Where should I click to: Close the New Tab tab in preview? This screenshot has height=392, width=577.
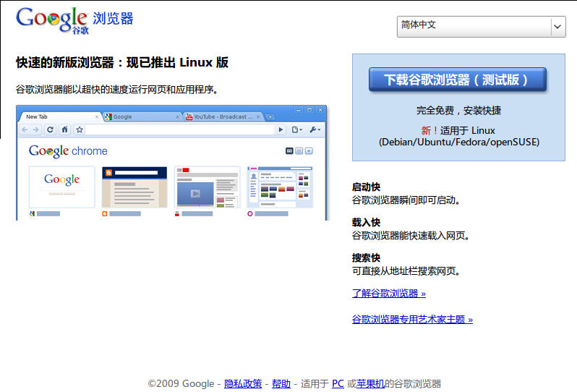coord(97,117)
